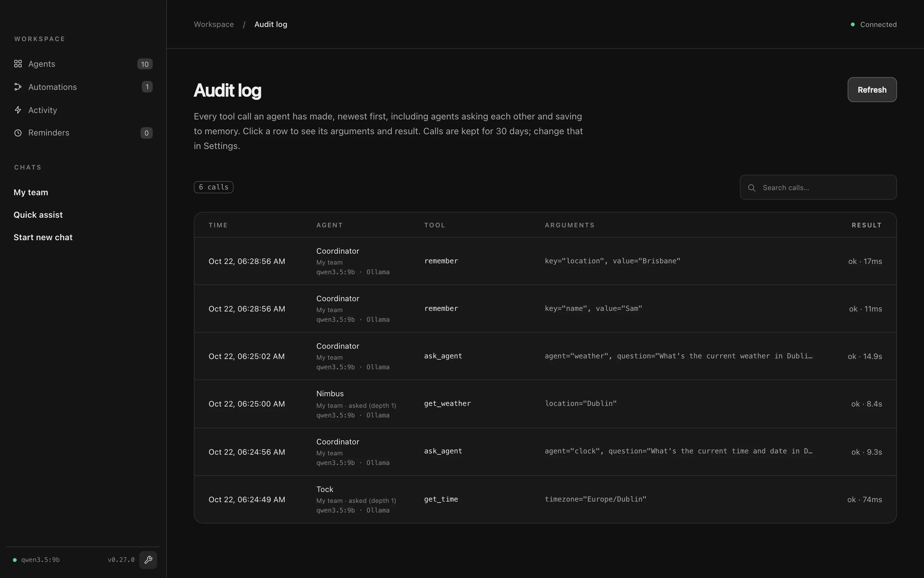Click the timezone="Europe/Dublin" argument
This screenshot has width=924, height=578.
pyautogui.click(x=596, y=499)
